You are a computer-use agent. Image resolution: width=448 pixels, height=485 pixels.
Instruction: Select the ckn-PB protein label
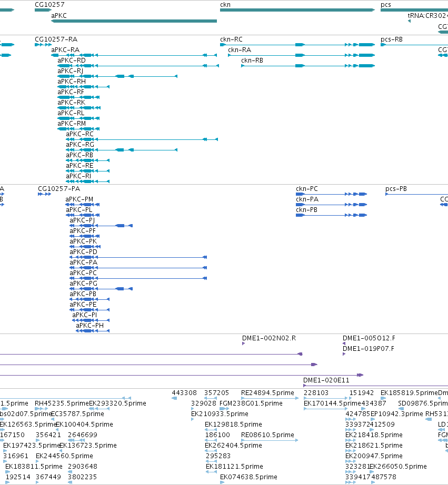[x=306, y=210]
